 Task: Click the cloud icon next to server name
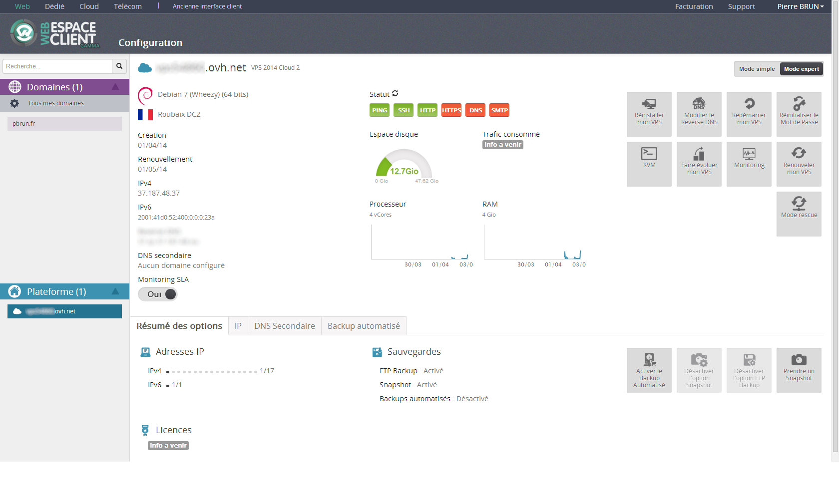pos(145,68)
